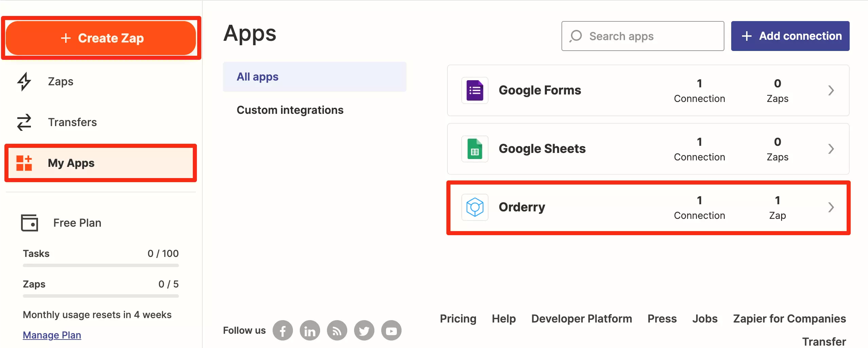The image size is (868, 348).
Task: Click the Create Zap button
Action: 101,38
